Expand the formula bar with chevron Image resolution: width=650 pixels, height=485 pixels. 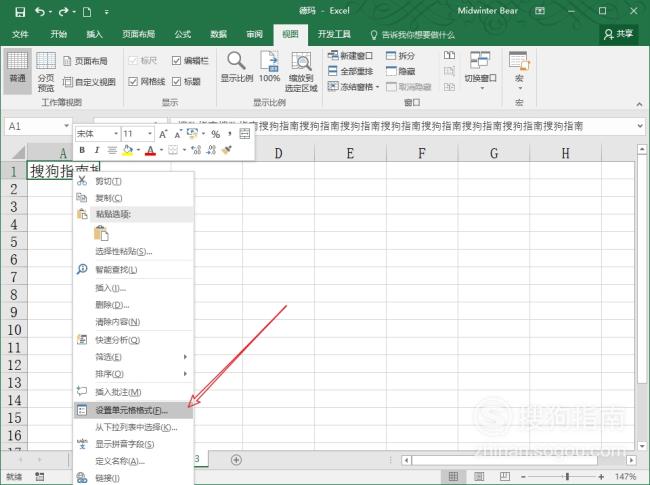pyautogui.click(x=640, y=126)
